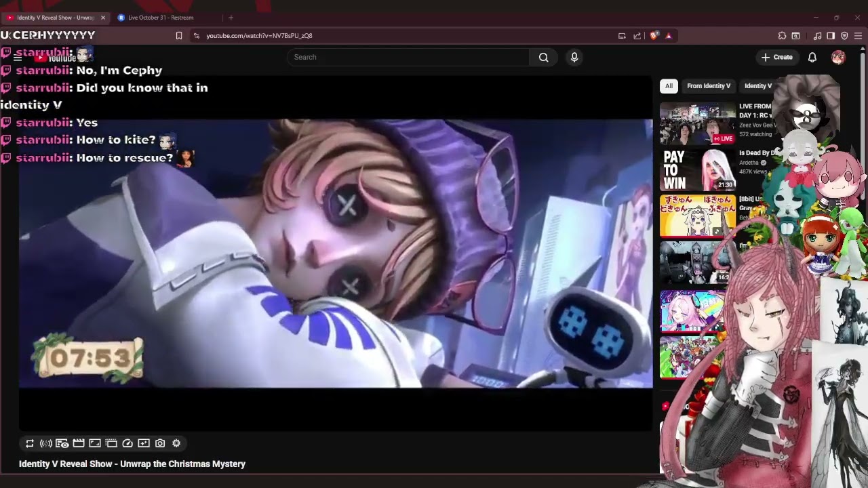Image resolution: width=868 pixels, height=488 pixels.
Task: Click the magnifier search button
Action: point(544,57)
